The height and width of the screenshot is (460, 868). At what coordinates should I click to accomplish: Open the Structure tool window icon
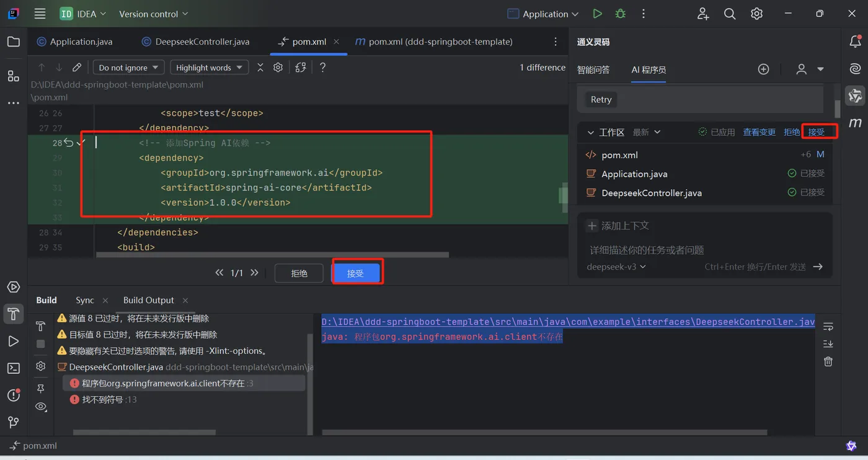point(13,76)
